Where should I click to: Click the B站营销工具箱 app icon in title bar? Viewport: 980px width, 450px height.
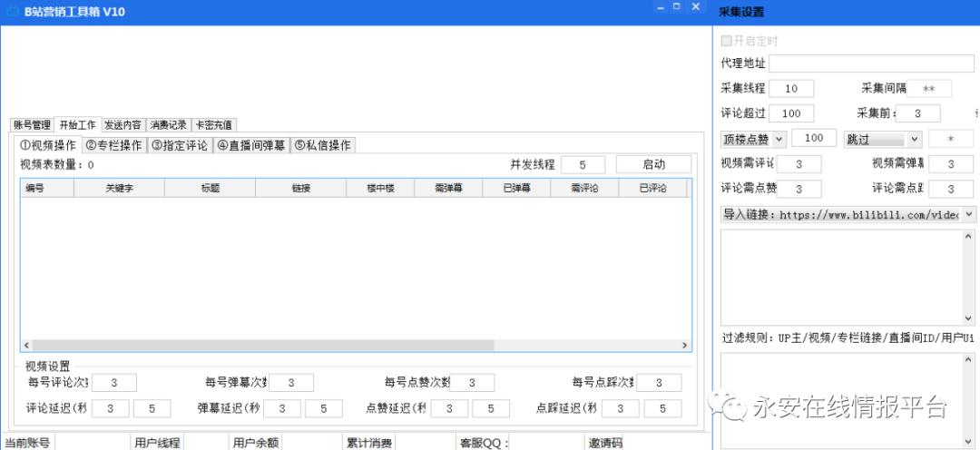(x=12, y=12)
